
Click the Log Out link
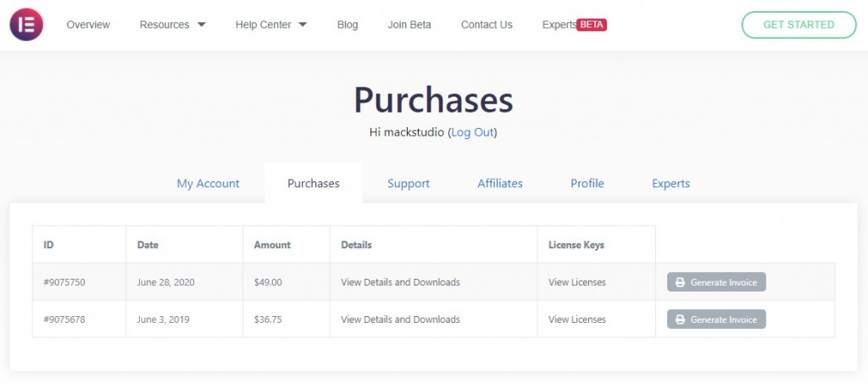tap(472, 132)
